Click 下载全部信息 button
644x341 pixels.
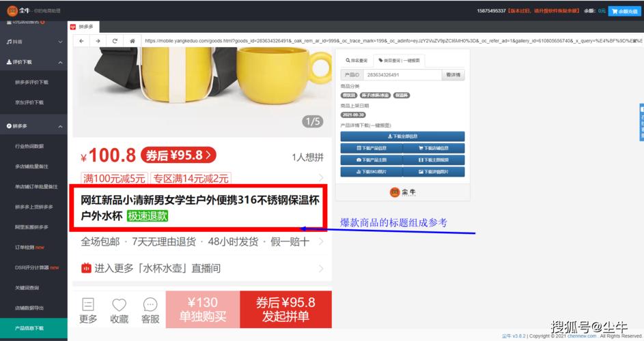pyautogui.click(x=402, y=136)
